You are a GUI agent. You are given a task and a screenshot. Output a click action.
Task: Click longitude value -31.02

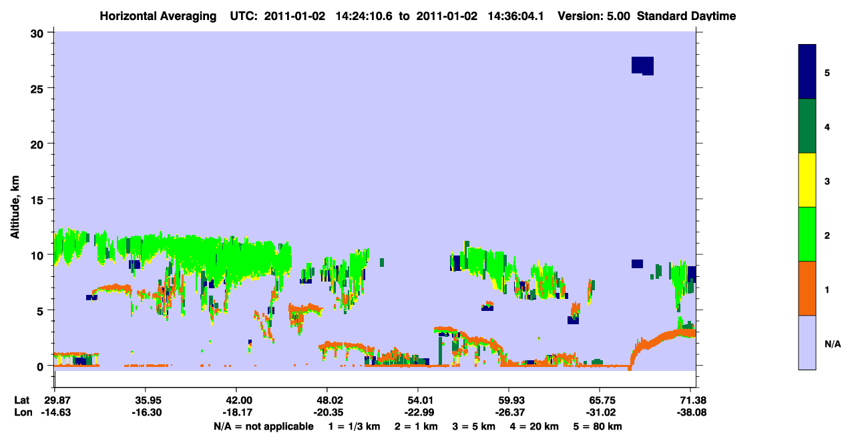600,413
